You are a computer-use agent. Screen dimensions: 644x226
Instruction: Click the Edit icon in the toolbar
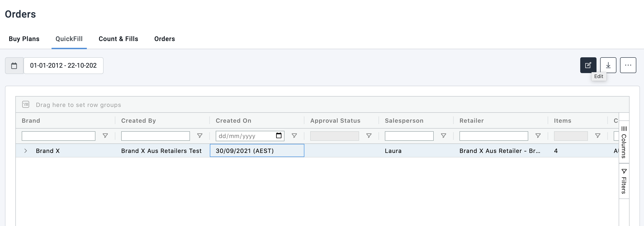coord(588,65)
